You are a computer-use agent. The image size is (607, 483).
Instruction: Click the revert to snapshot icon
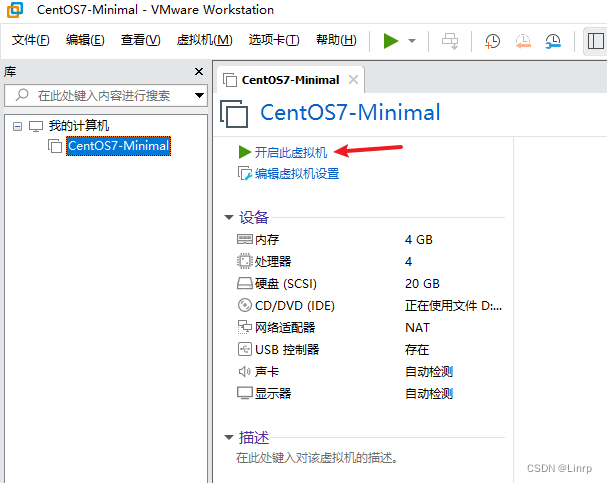tap(523, 41)
